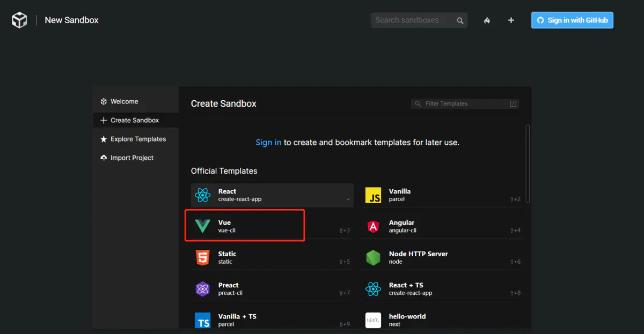Image resolution: width=644 pixels, height=334 pixels.
Task: Choose the Vue vue-cli template
Action: (272, 226)
